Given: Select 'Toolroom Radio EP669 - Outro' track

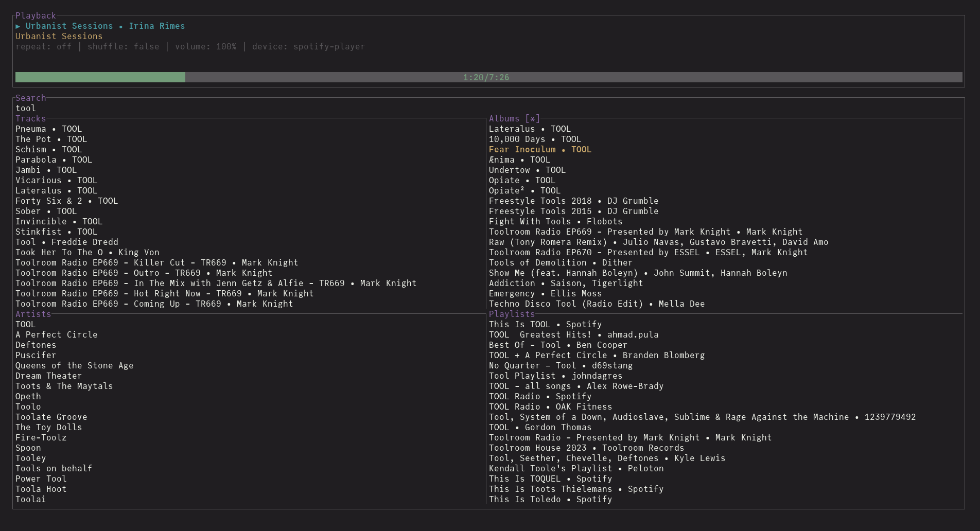Looking at the screenshot, I should tap(144, 273).
